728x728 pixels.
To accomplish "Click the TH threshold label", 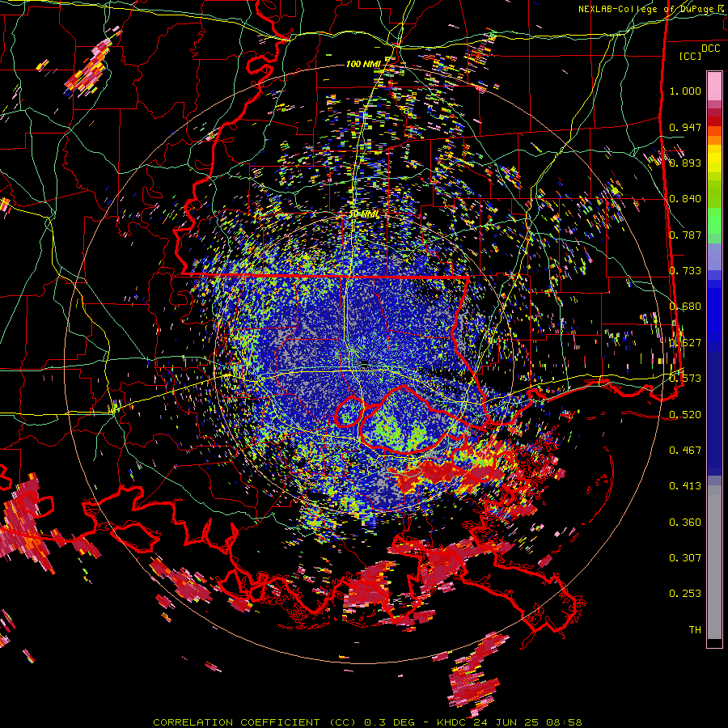I will (x=695, y=629).
